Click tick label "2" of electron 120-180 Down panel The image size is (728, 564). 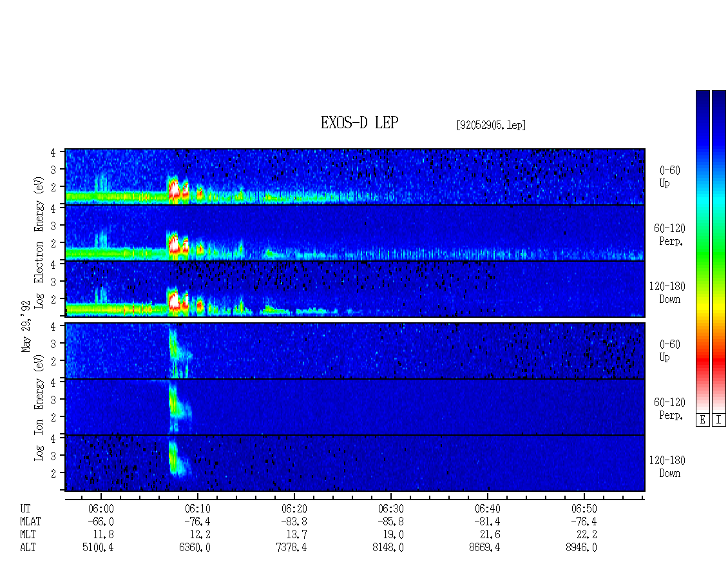pos(53,300)
